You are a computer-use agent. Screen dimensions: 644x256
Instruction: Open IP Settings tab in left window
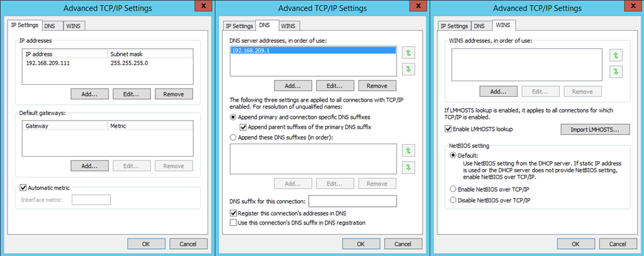[x=25, y=25]
